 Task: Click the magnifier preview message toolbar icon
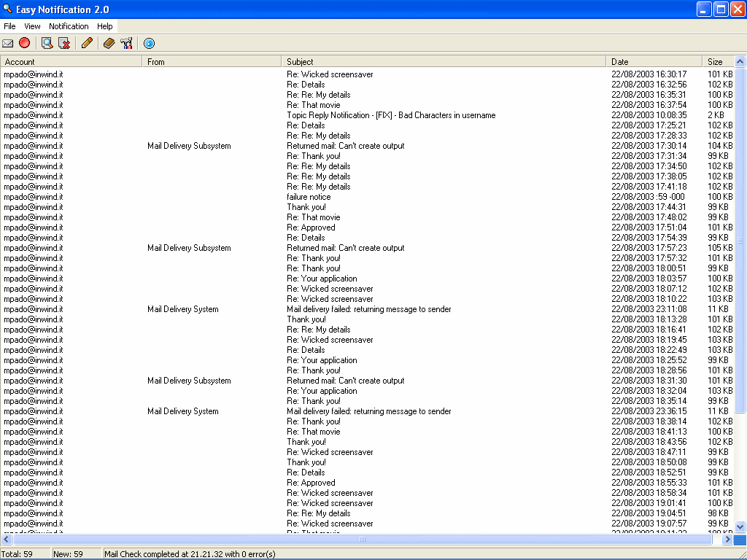point(47,43)
